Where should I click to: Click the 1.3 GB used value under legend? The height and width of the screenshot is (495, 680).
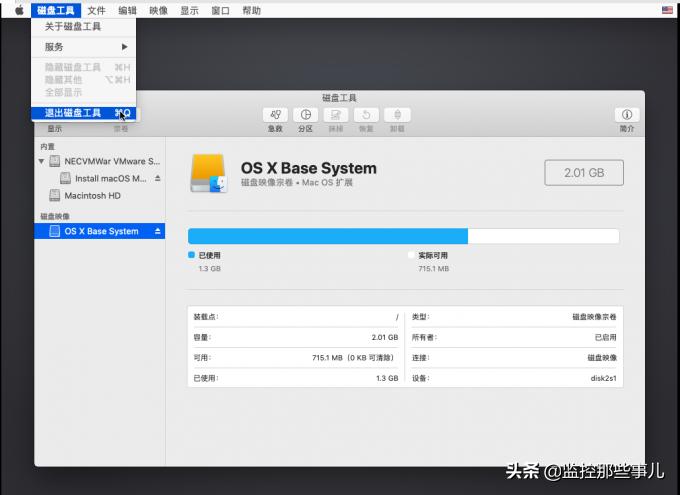coord(209,269)
